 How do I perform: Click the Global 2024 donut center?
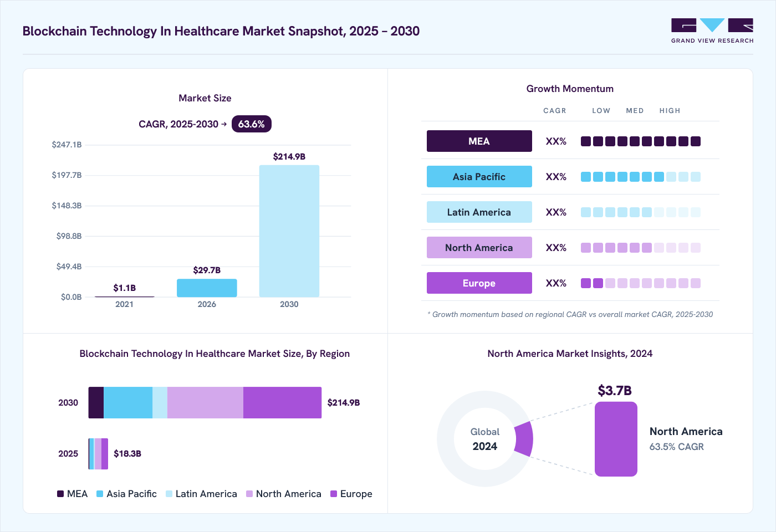(485, 439)
